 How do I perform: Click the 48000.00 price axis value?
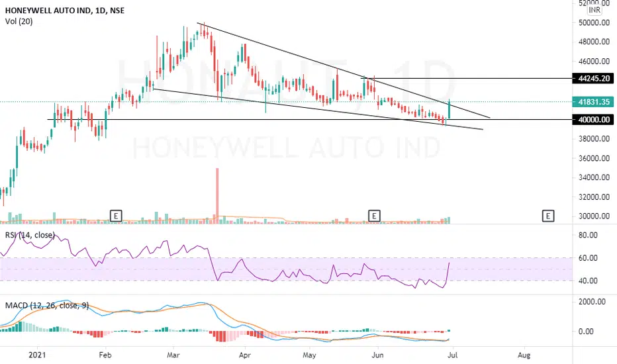(x=594, y=42)
